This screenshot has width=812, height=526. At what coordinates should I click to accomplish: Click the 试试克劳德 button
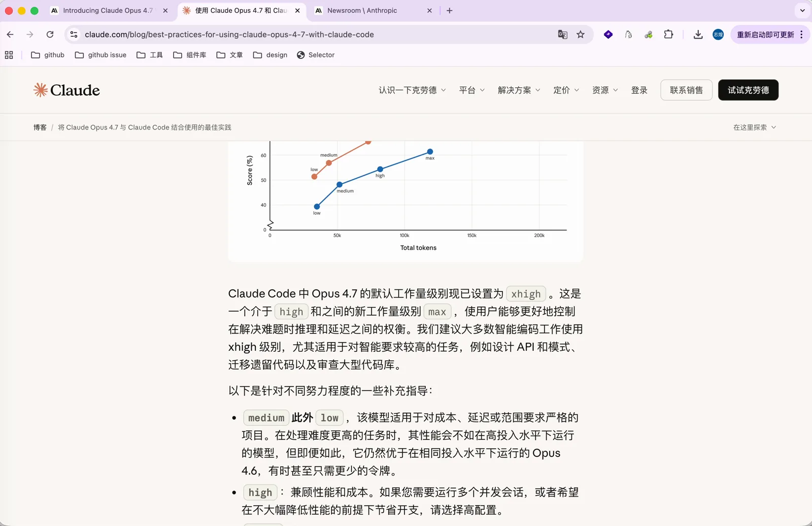(748, 90)
